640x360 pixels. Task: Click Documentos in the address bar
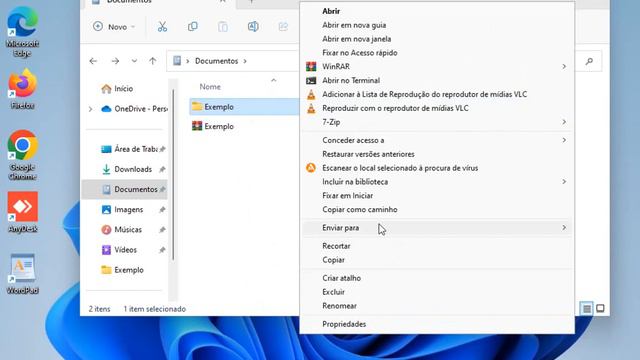[216, 61]
